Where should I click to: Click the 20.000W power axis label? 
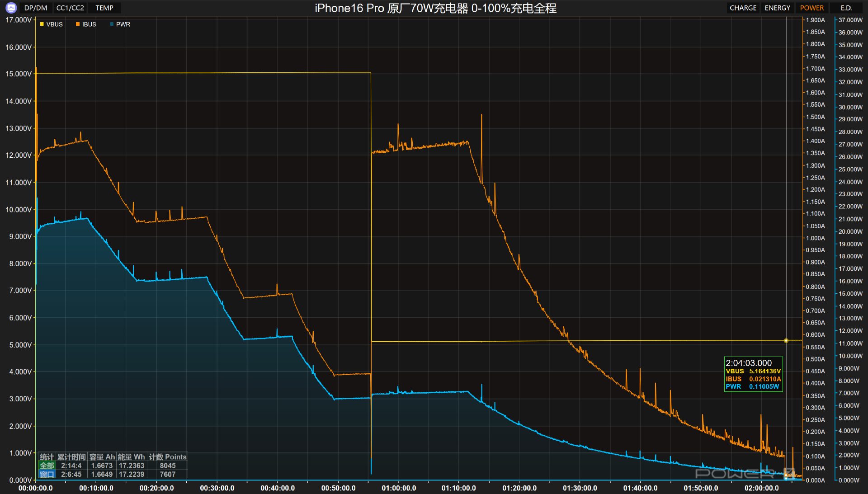pyautogui.click(x=850, y=231)
